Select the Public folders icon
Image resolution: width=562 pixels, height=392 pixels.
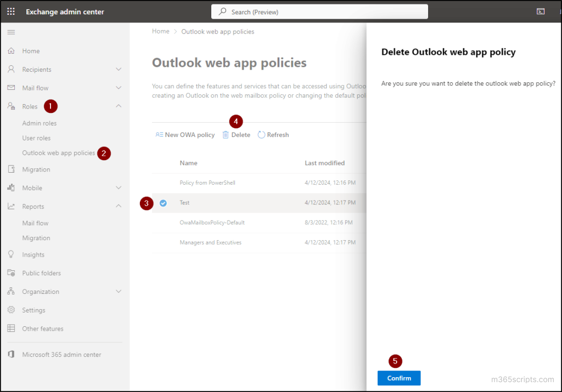point(12,272)
